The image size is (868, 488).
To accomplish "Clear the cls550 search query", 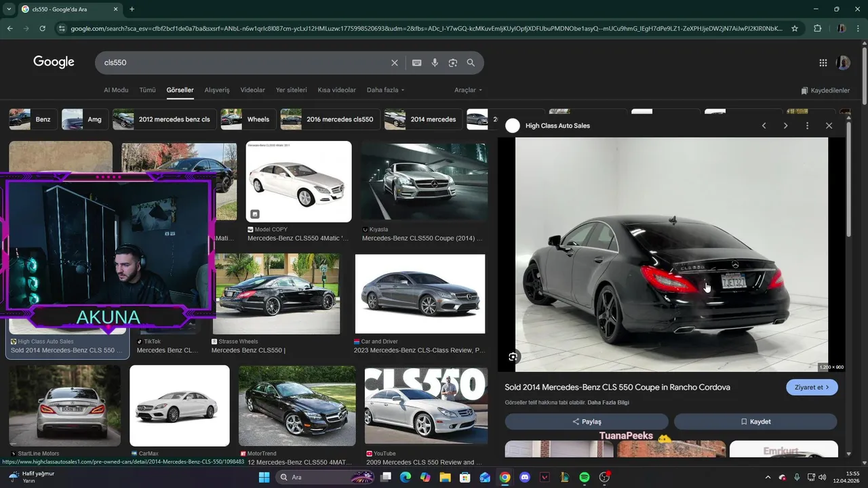I will click(395, 62).
